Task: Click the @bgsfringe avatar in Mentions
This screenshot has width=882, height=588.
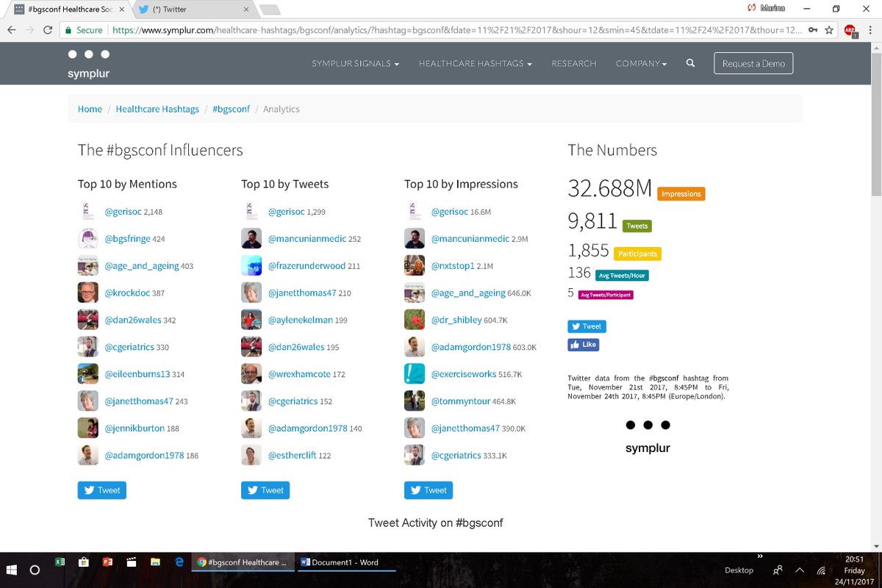Action: click(x=88, y=239)
